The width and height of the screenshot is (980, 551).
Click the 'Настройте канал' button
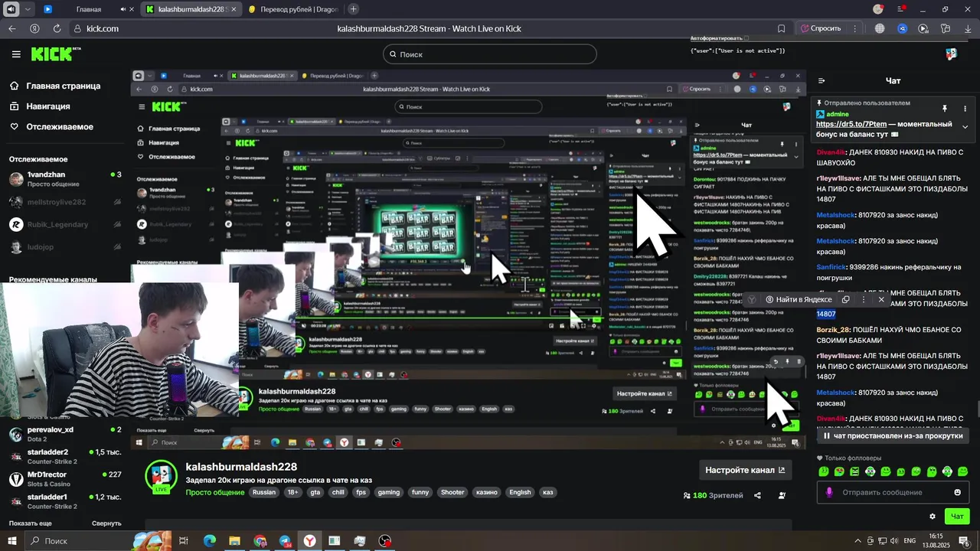pos(745,470)
